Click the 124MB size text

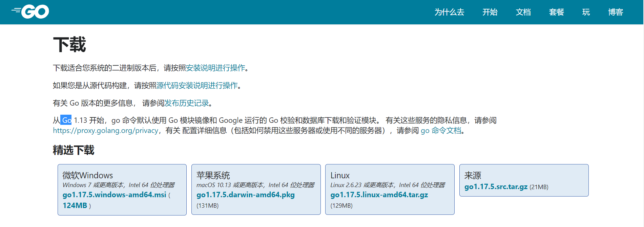pyautogui.click(x=75, y=205)
